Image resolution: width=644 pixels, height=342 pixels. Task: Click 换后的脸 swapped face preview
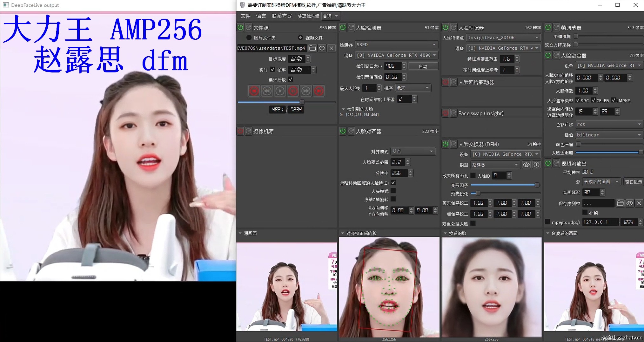coord(492,287)
